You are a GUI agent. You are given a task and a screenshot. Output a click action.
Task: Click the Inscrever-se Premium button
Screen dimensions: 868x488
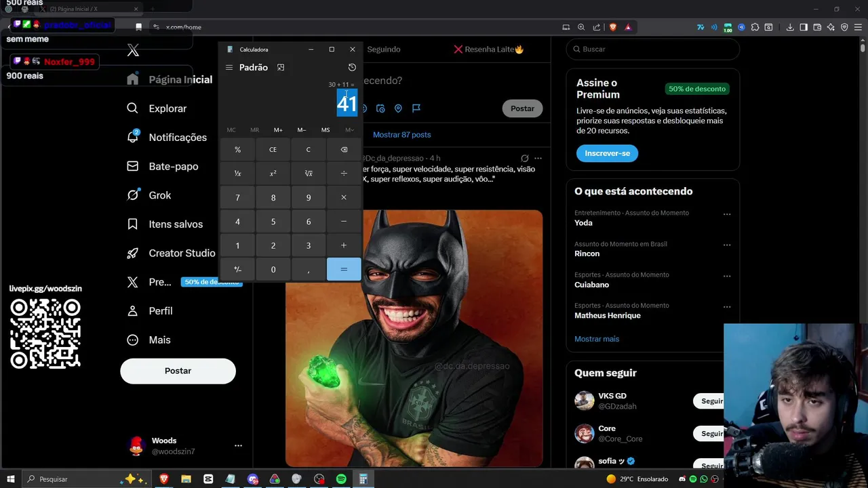point(608,153)
